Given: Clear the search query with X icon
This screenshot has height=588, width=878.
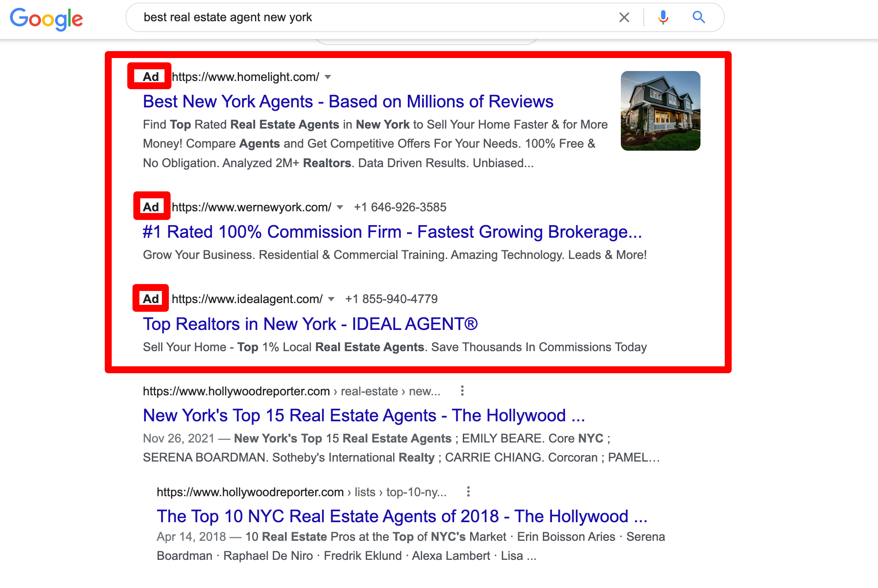Looking at the screenshot, I should coord(624,17).
